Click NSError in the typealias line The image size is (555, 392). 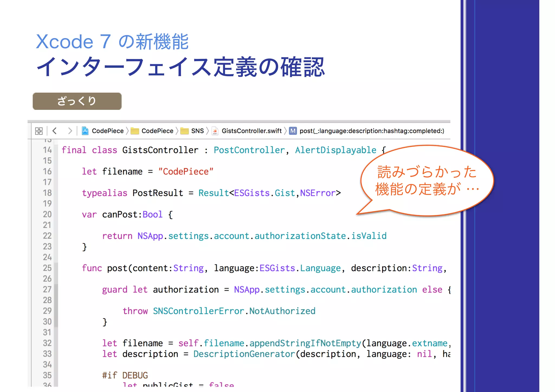coord(318,193)
